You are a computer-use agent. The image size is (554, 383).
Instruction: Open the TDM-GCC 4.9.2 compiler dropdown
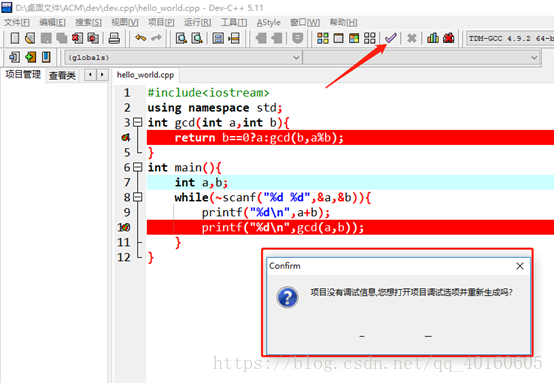[x=510, y=38]
